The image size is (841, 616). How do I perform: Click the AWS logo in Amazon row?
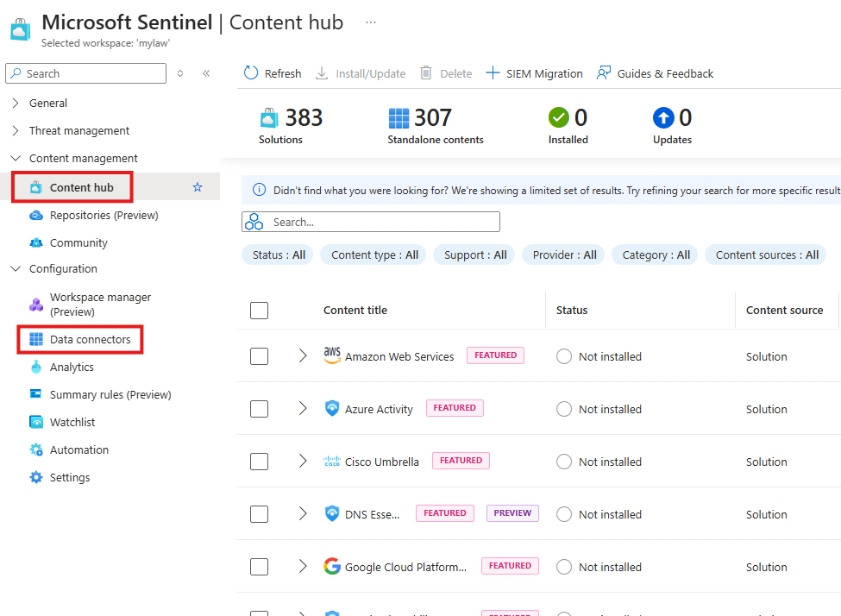332,355
